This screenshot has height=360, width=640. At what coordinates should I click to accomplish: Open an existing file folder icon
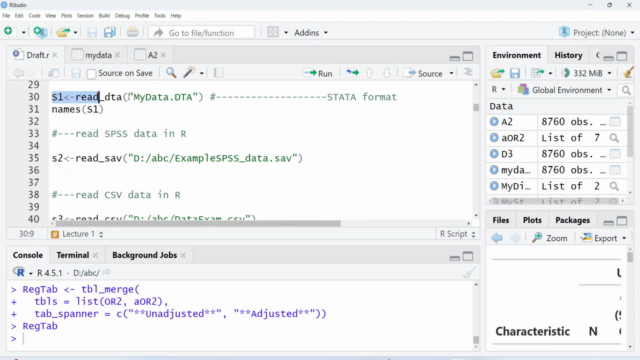click(63, 32)
